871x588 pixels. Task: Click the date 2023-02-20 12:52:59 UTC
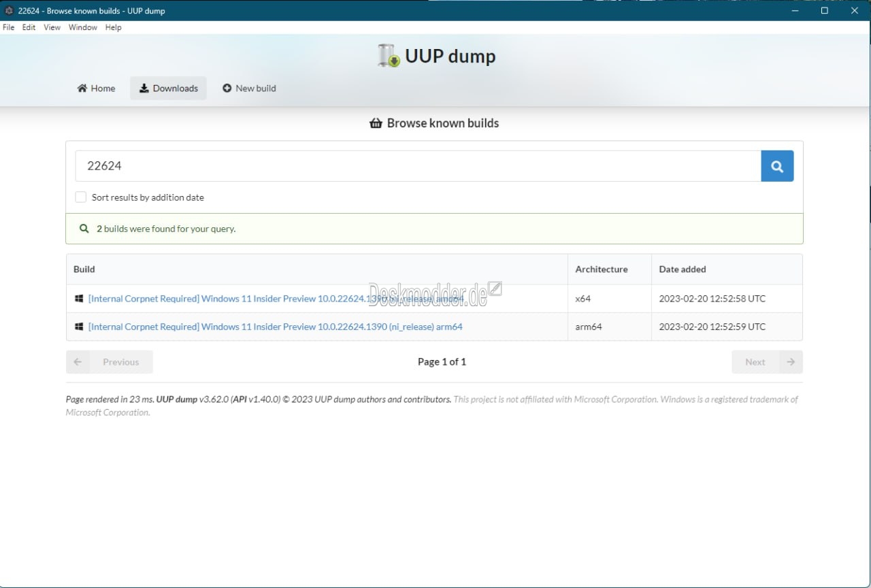(x=712, y=327)
